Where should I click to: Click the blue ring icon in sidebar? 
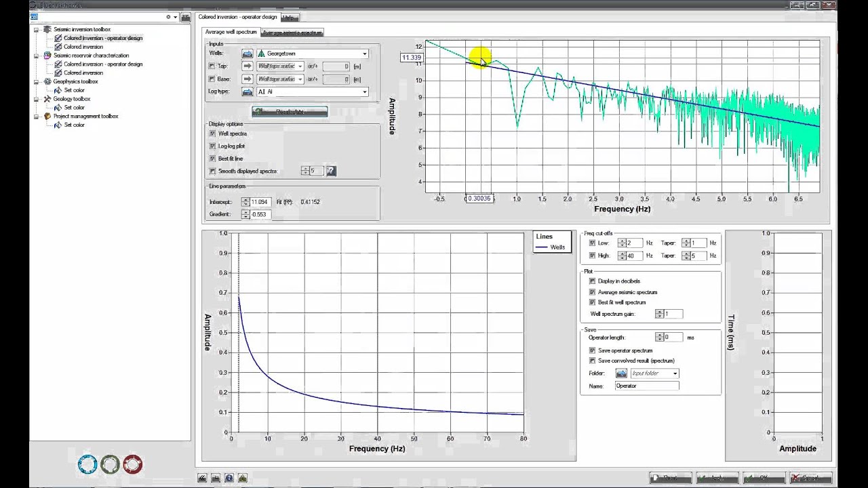tap(87, 464)
